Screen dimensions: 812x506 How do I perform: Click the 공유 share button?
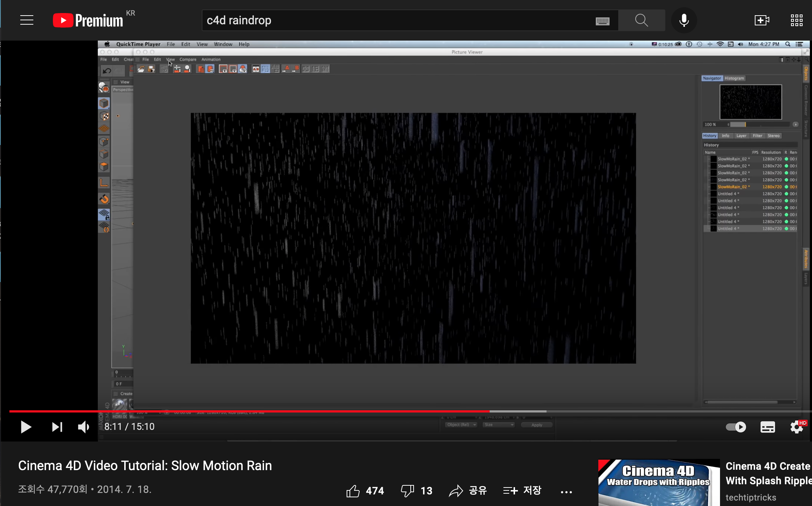point(468,491)
